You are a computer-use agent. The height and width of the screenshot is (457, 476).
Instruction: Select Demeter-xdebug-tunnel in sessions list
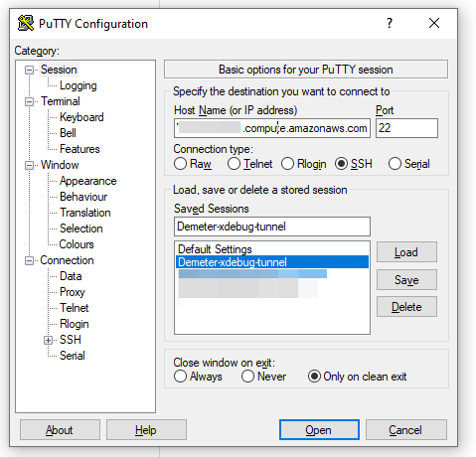coord(272,262)
